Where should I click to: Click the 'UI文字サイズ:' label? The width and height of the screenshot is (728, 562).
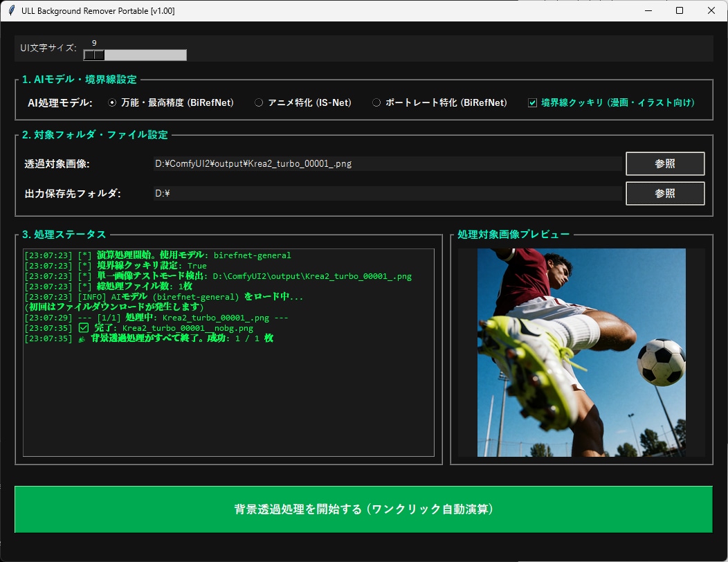(48, 48)
